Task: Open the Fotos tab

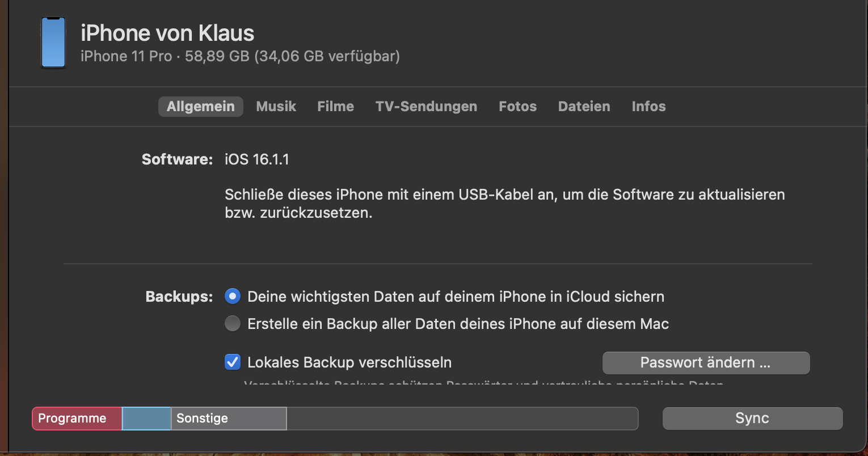Action: [517, 107]
